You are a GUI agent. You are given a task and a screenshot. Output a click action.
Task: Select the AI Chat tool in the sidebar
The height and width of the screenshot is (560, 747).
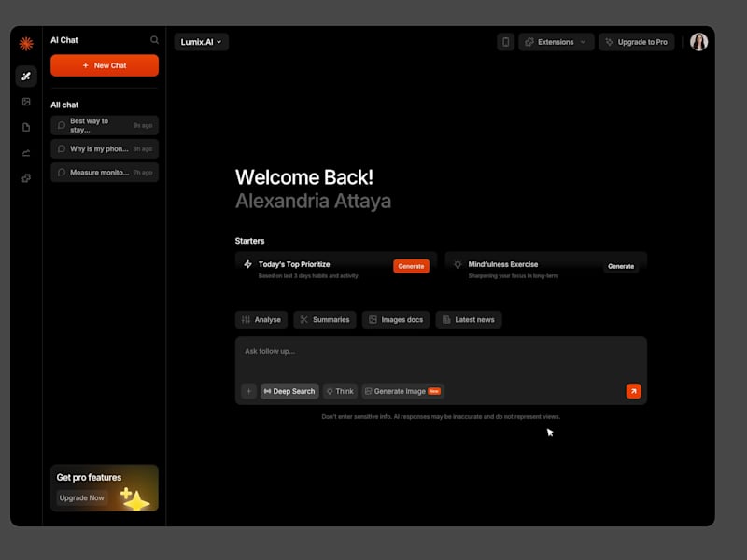(25, 77)
